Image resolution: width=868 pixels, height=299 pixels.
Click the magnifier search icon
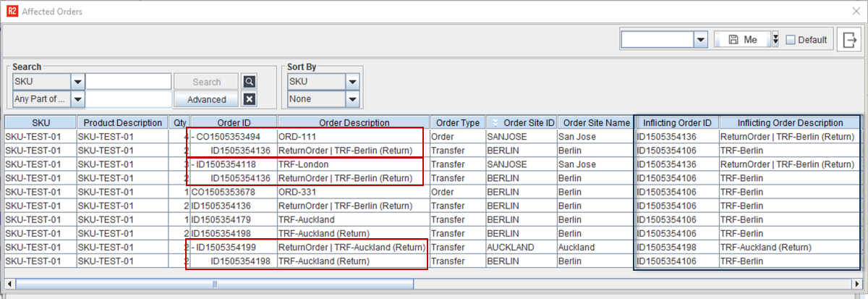249,82
